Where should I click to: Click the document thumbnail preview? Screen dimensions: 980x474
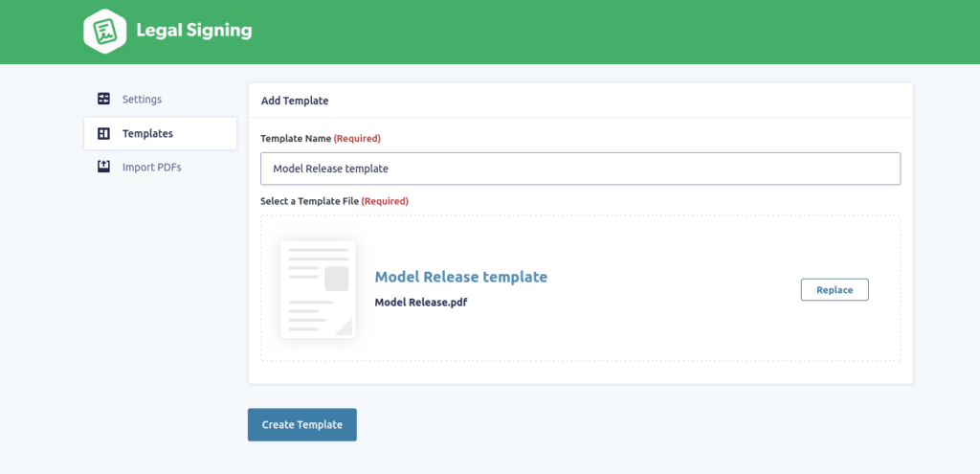point(318,289)
